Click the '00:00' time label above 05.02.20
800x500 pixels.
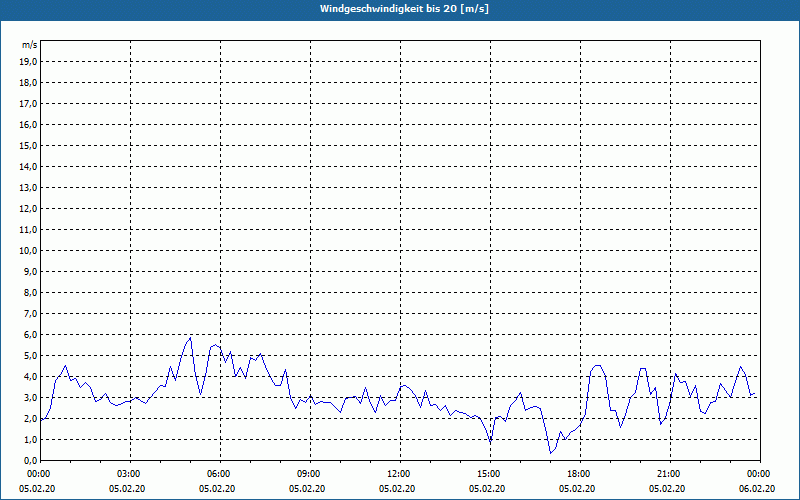(x=37, y=474)
